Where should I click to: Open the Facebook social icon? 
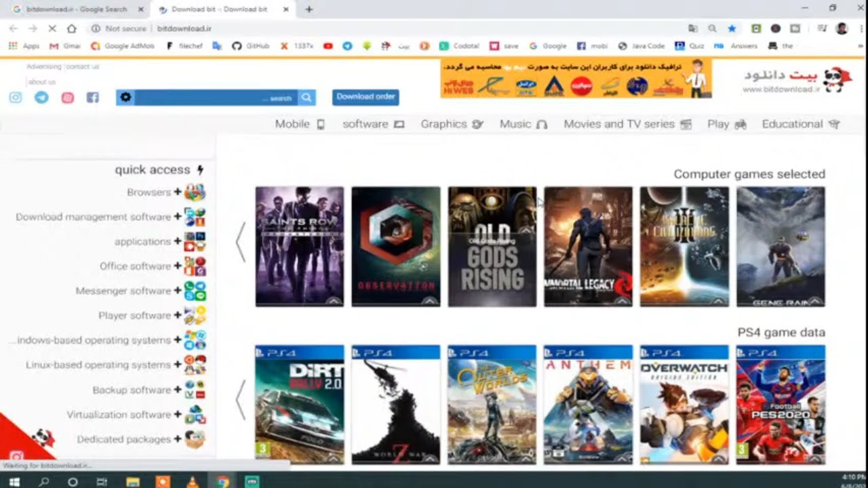[x=93, y=98]
